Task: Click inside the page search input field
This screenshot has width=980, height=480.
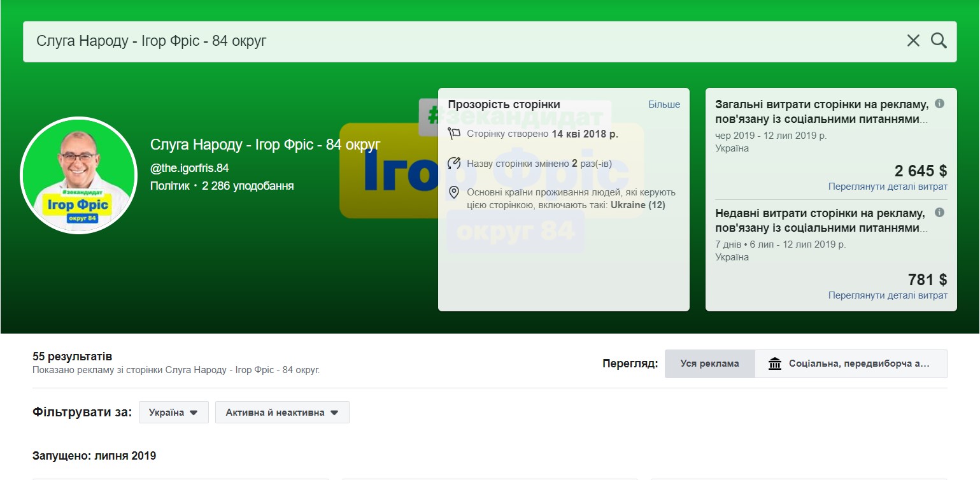Action: [x=446, y=41]
